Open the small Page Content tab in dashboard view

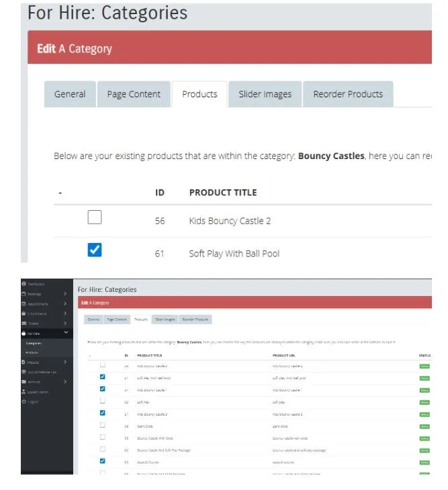pos(117,320)
